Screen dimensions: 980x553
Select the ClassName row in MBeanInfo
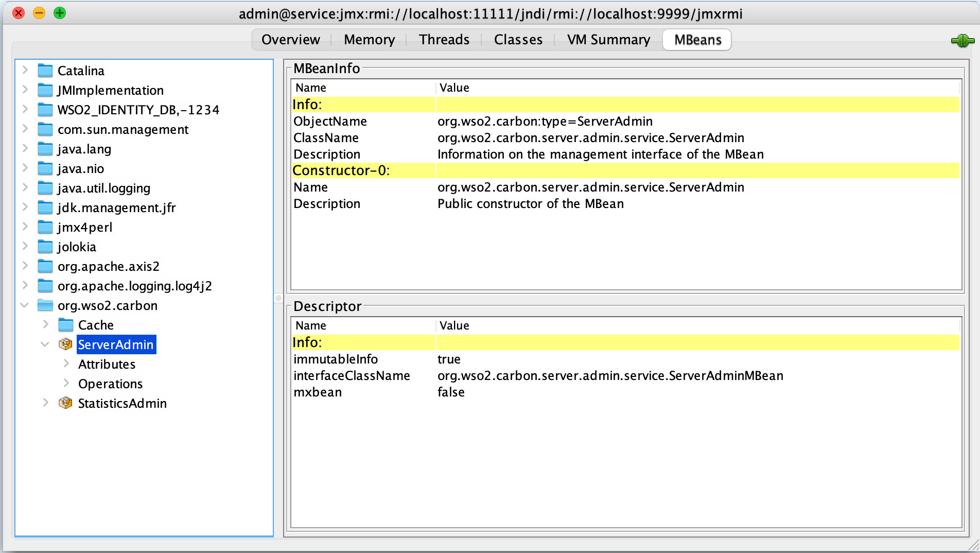[x=625, y=137]
